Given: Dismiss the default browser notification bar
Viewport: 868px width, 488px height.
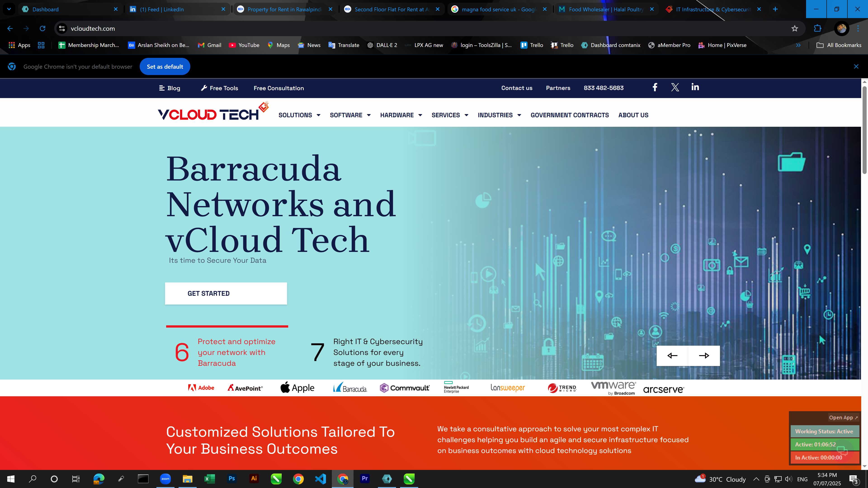Looking at the screenshot, I should (x=856, y=67).
